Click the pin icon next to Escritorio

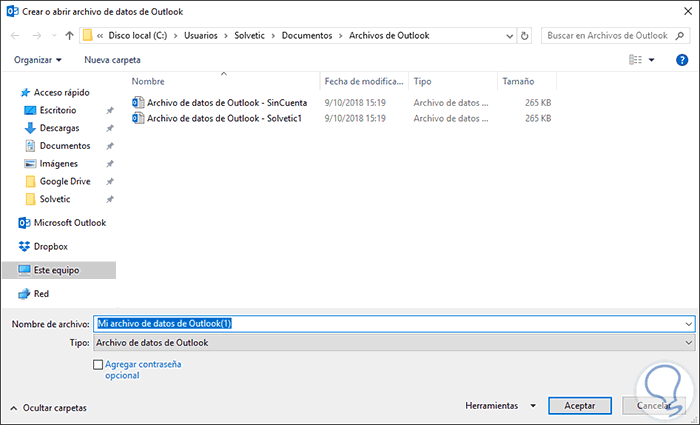[109, 110]
